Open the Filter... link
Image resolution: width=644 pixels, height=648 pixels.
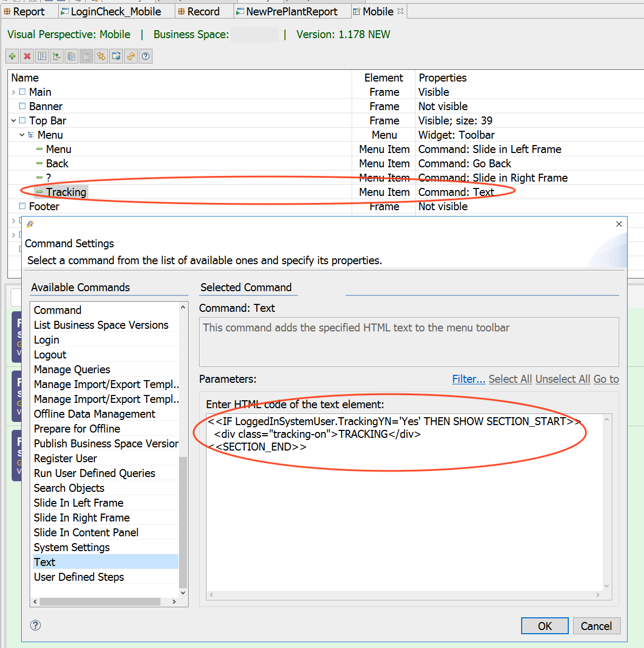469,379
